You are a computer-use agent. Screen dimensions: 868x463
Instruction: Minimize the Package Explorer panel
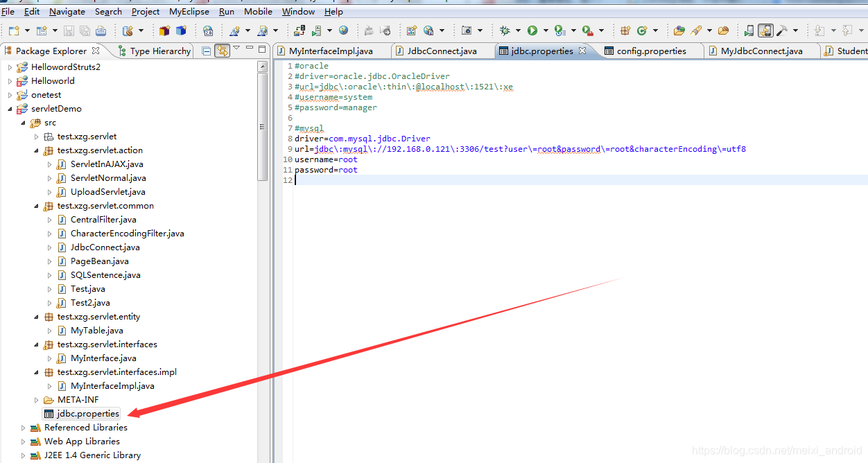[x=249, y=49]
